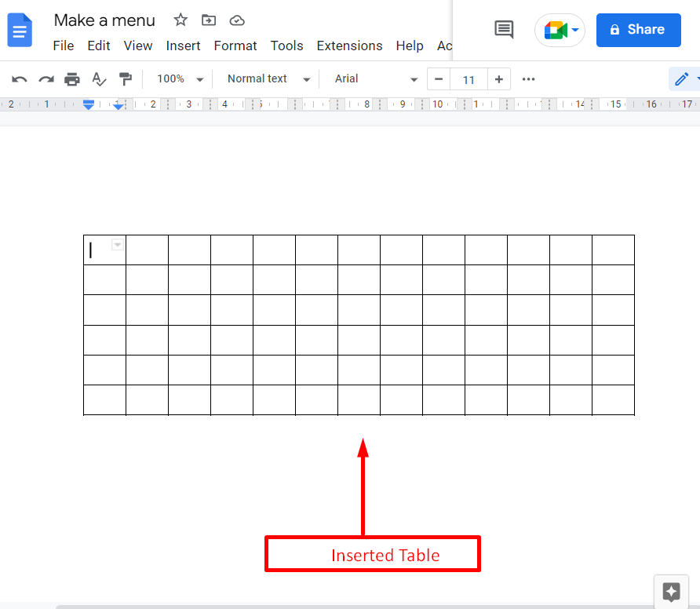700x609 pixels.
Task: Open the zoom 100% dropdown
Action: click(x=180, y=79)
